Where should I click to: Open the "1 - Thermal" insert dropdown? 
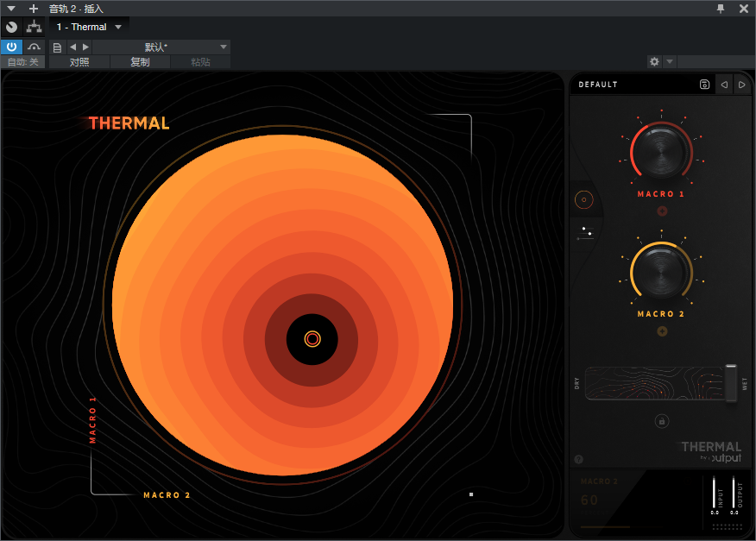coord(89,27)
